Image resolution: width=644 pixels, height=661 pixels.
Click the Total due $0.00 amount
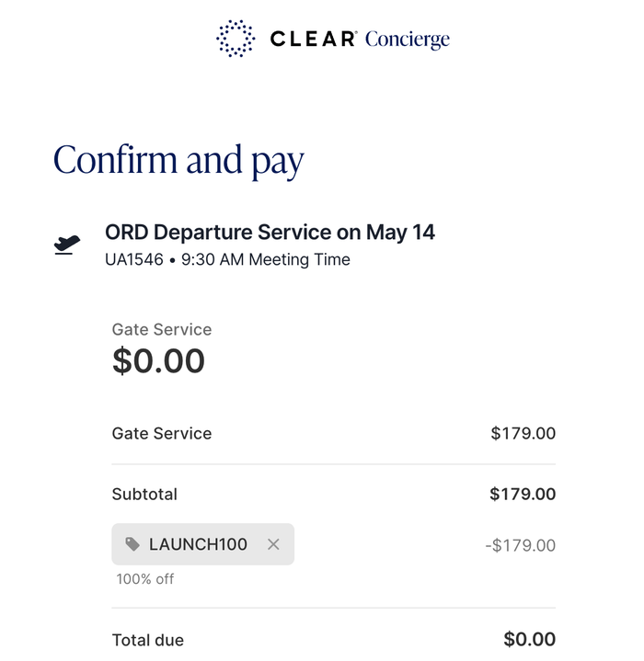click(529, 640)
